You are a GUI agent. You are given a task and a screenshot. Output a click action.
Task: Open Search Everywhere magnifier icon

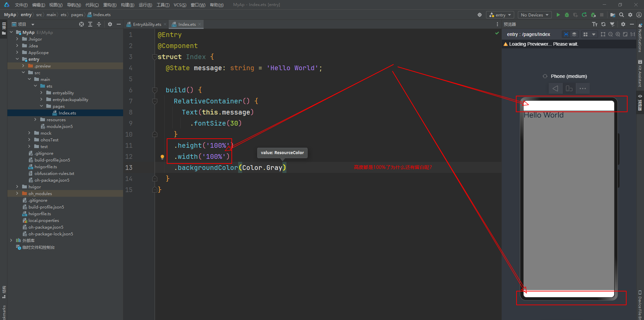pos(621,15)
